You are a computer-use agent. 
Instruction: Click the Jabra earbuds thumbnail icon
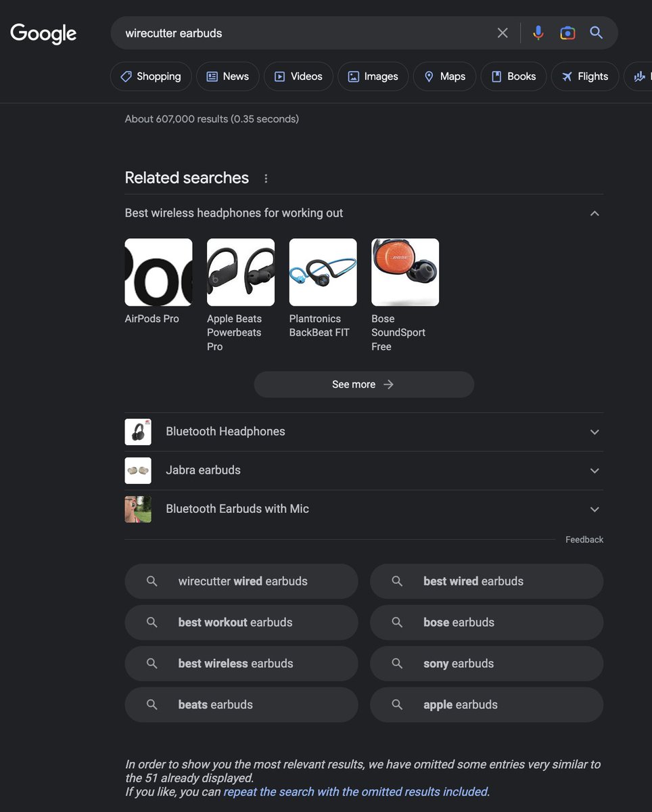click(138, 470)
